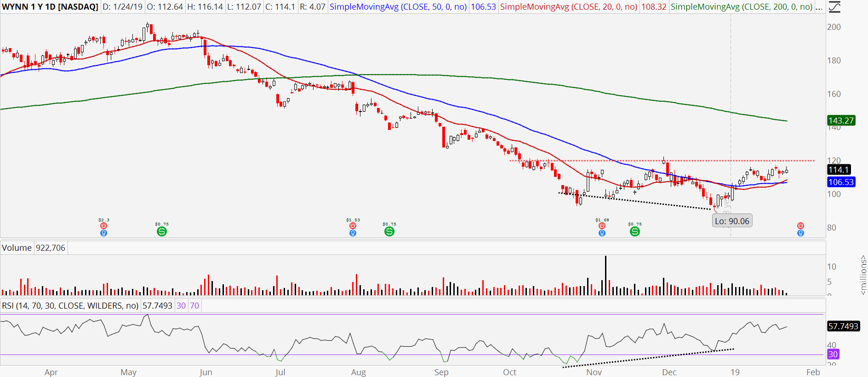Viewport: 868px width, 377px height.
Task: Click the RSI value 57.7493 in header
Action: (157, 306)
